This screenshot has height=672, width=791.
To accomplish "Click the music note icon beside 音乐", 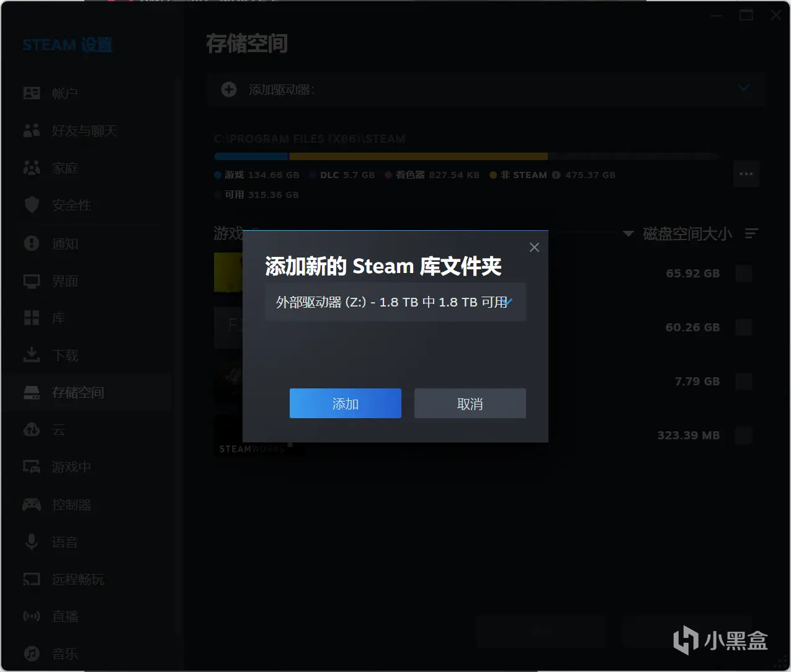I will click(x=31, y=653).
